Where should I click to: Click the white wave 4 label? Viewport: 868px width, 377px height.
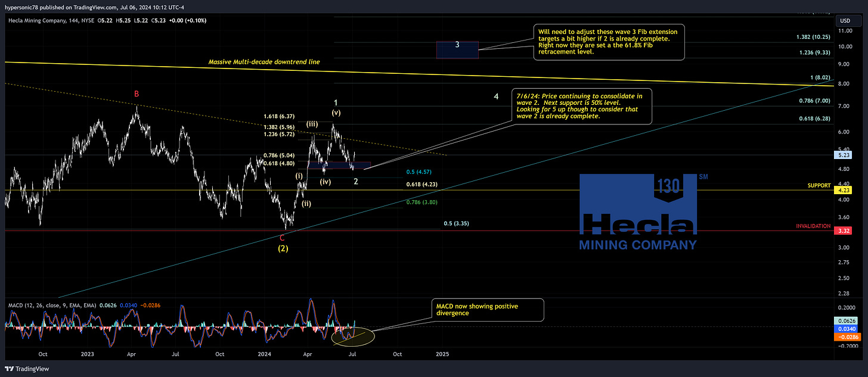click(x=496, y=96)
